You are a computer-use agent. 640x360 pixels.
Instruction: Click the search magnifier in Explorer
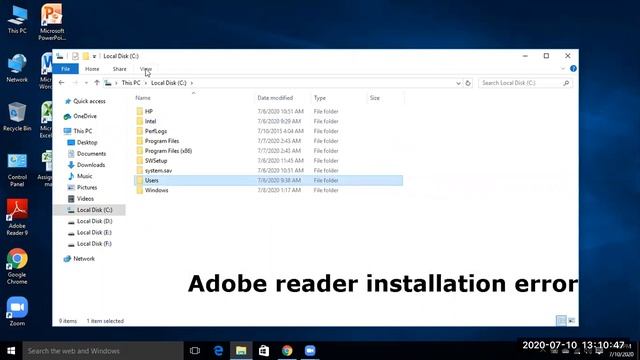[x=566, y=83]
